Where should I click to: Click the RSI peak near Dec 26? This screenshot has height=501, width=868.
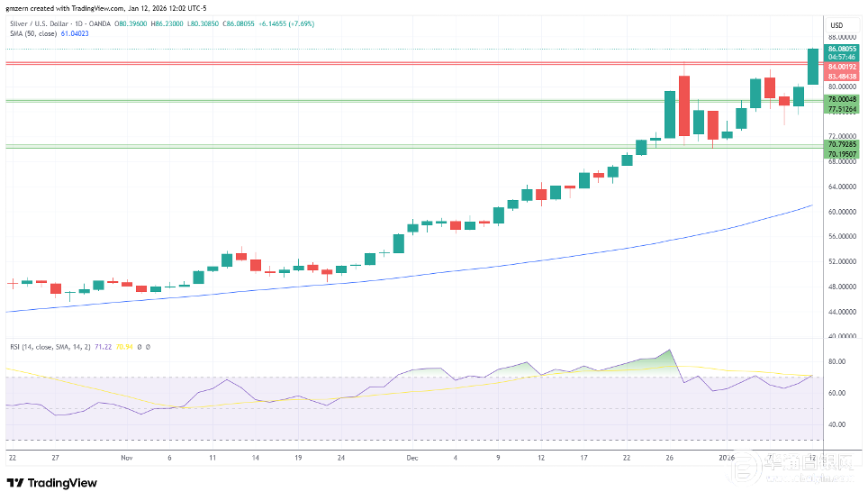(669, 351)
